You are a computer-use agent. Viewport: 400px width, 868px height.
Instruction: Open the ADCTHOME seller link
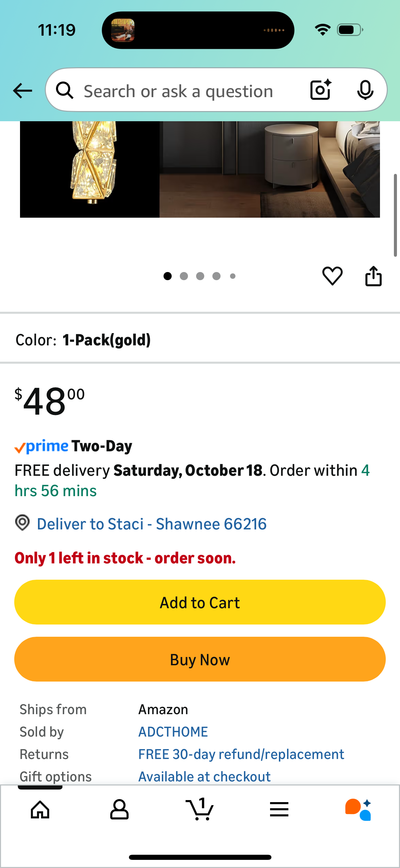[173, 732]
